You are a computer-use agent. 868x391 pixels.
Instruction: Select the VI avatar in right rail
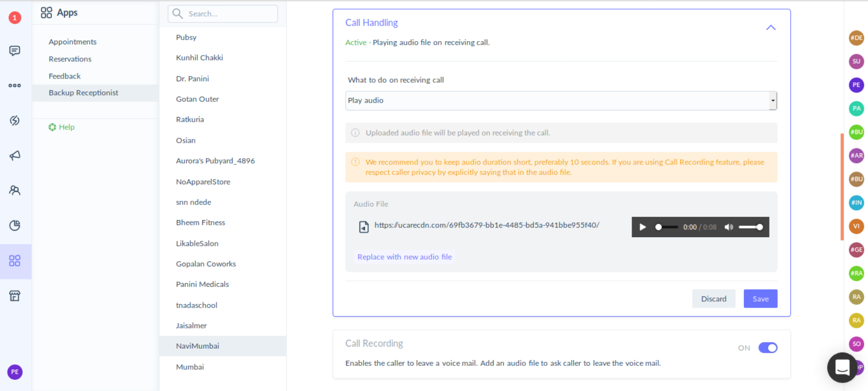coord(856,226)
